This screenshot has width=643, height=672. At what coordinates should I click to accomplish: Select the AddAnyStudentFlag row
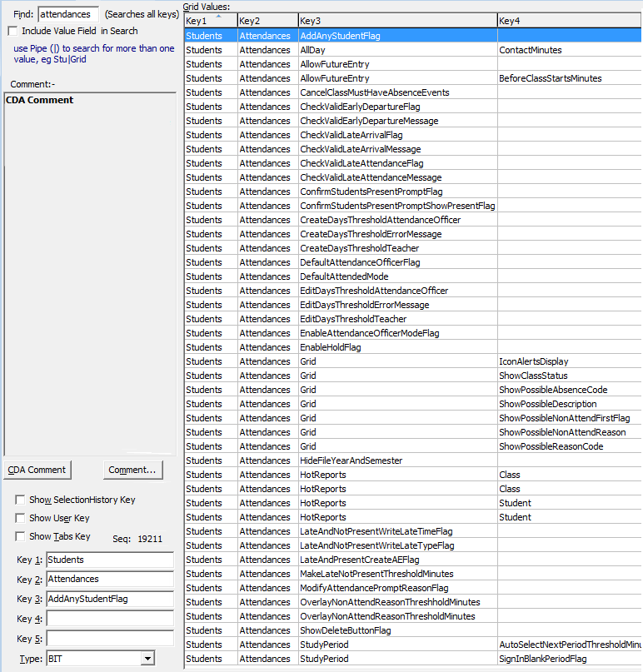tap(413, 36)
